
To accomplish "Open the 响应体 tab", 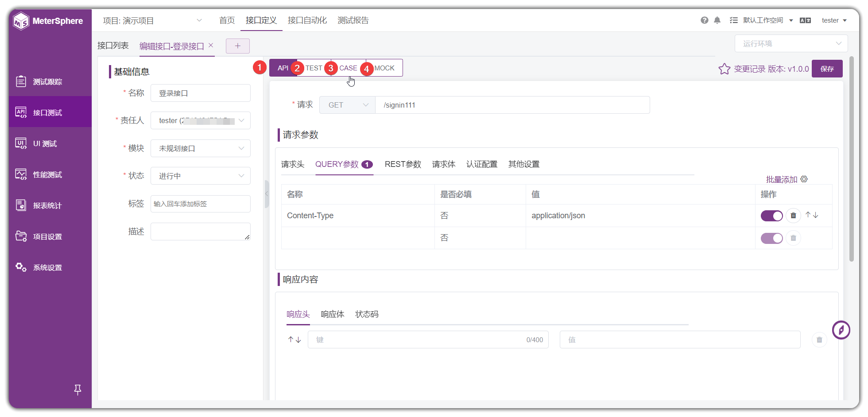I will [333, 314].
